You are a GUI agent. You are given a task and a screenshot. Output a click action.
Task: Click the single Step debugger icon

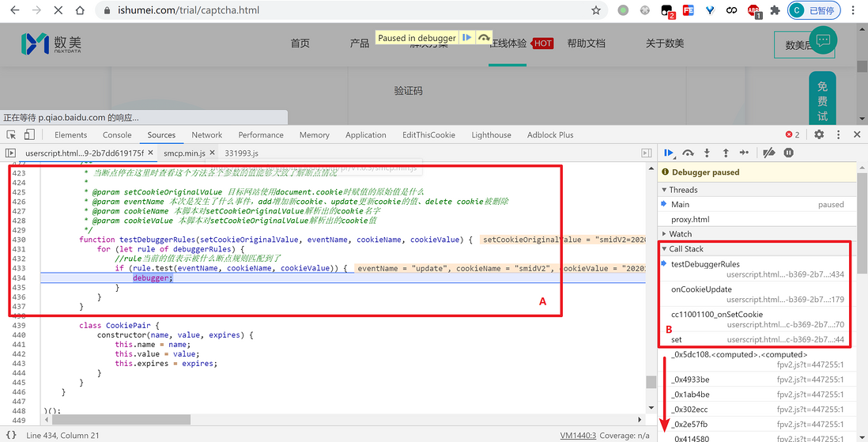click(744, 153)
